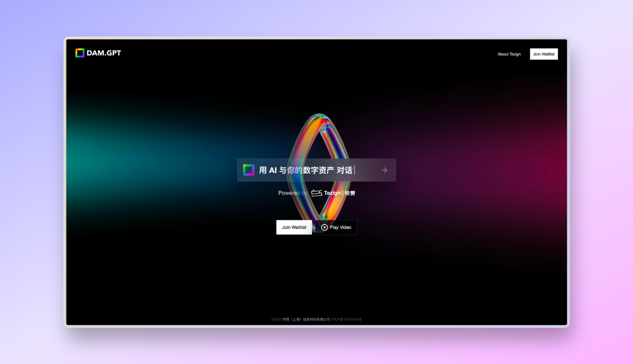
Task: Submit prompt with the arrow icon
Action: point(384,170)
